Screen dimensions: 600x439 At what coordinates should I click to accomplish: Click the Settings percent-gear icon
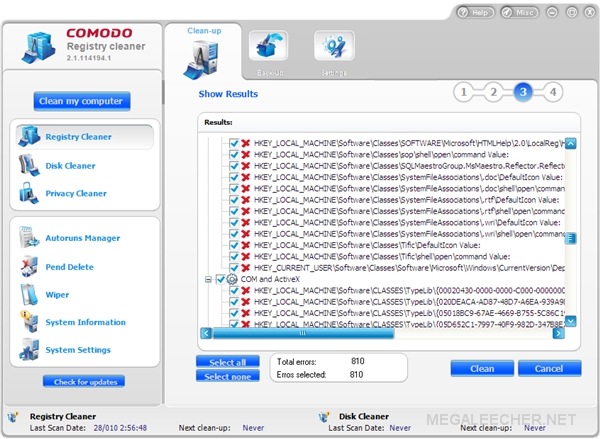tap(334, 46)
